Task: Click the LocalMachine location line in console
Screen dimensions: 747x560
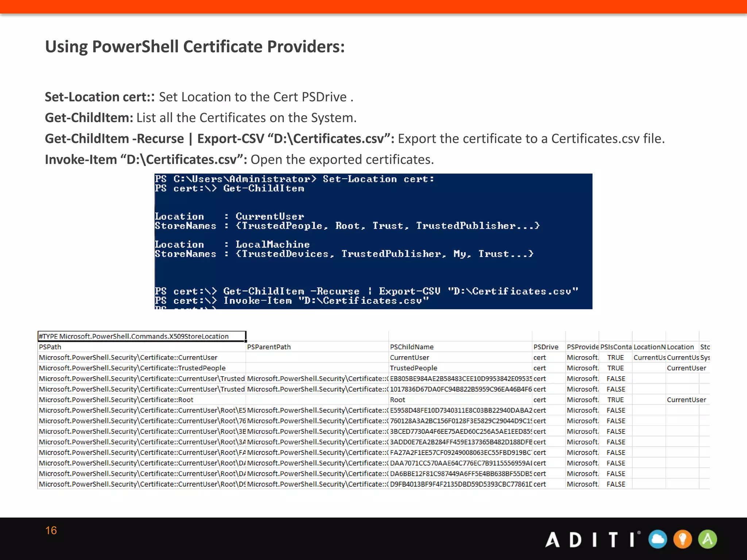Action: click(x=232, y=244)
